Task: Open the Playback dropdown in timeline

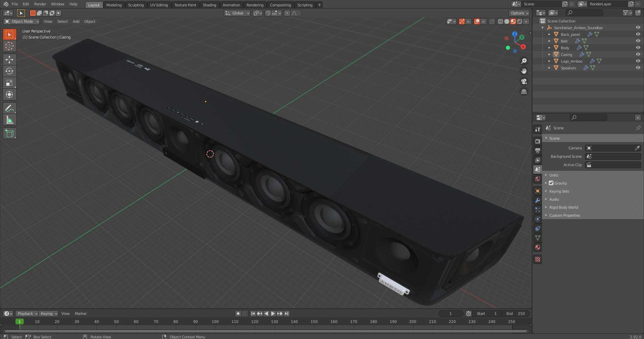Action: tap(26, 314)
